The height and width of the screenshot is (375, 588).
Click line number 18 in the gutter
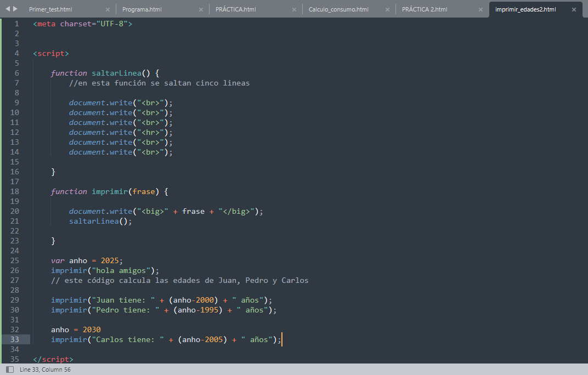15,192
